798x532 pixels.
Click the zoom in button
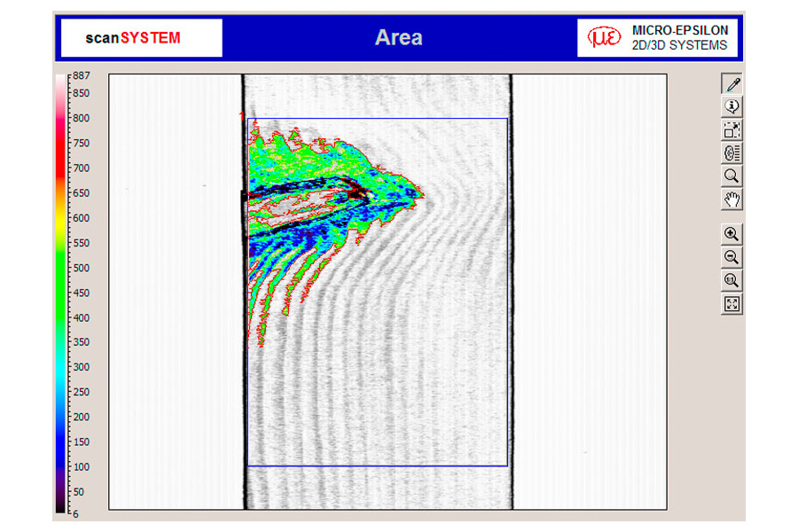click(731, 234)
